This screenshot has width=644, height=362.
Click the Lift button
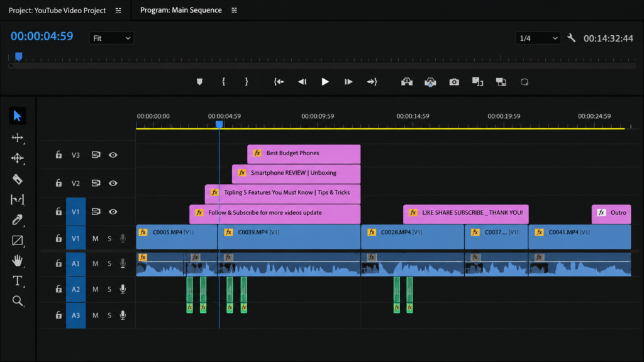click(x=407, y=82)
